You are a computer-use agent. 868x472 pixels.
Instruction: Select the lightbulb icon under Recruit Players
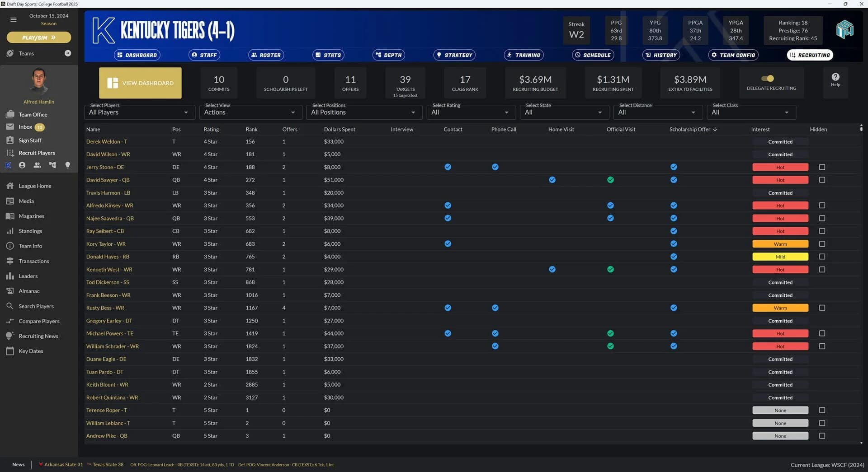tap(67, 165)
